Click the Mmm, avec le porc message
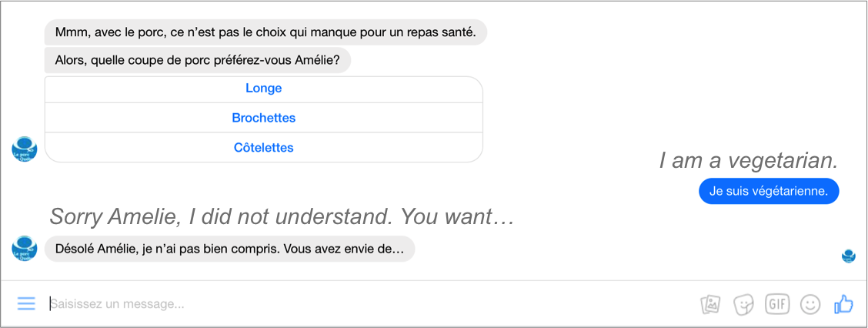The width and height of the screenshot is (868, 328). pos(265,32)
